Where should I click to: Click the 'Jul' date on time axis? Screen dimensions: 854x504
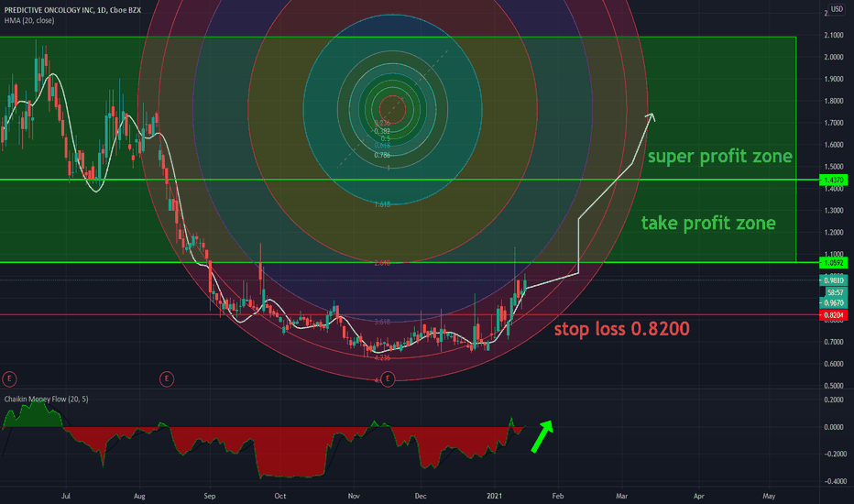66,496
